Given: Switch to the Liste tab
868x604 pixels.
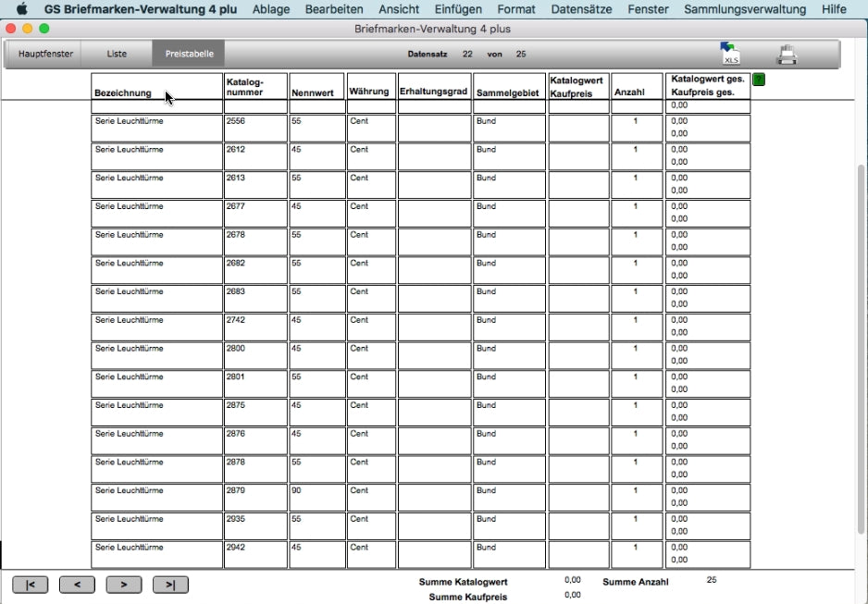Looking at the screenshot, I should 117,55.
